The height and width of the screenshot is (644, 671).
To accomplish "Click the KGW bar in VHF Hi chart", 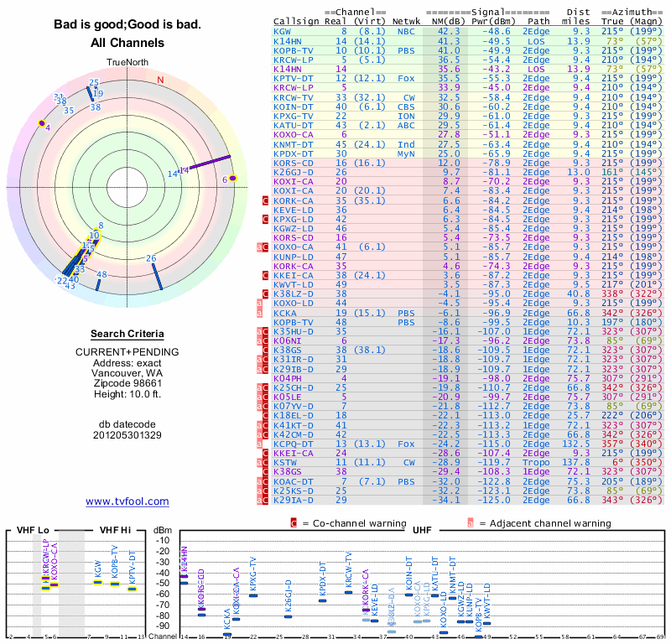I will click(97, 581).
